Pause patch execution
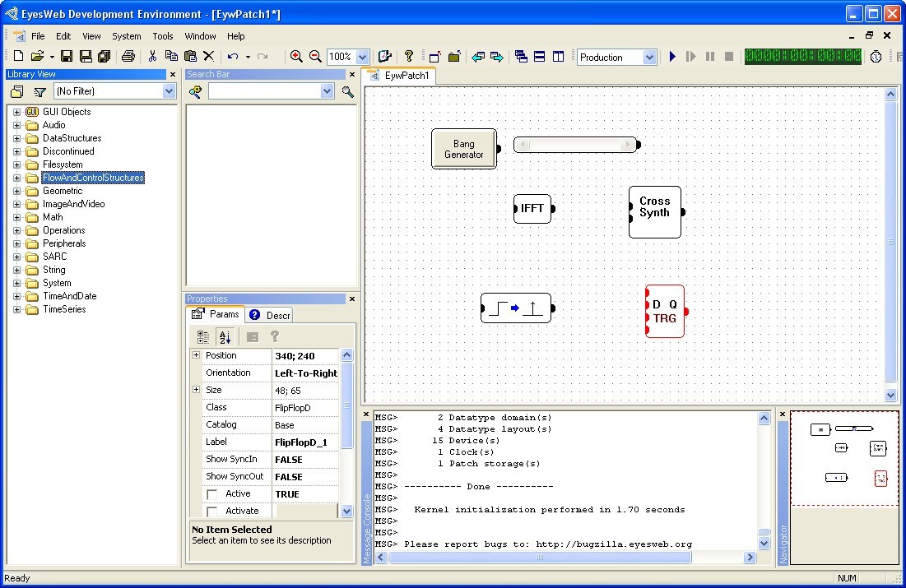906x588 pixels. point(710,57)
